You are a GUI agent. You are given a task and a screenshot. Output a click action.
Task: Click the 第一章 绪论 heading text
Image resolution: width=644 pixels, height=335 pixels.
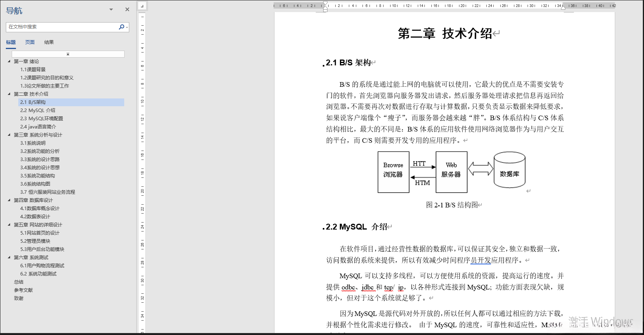26,61
